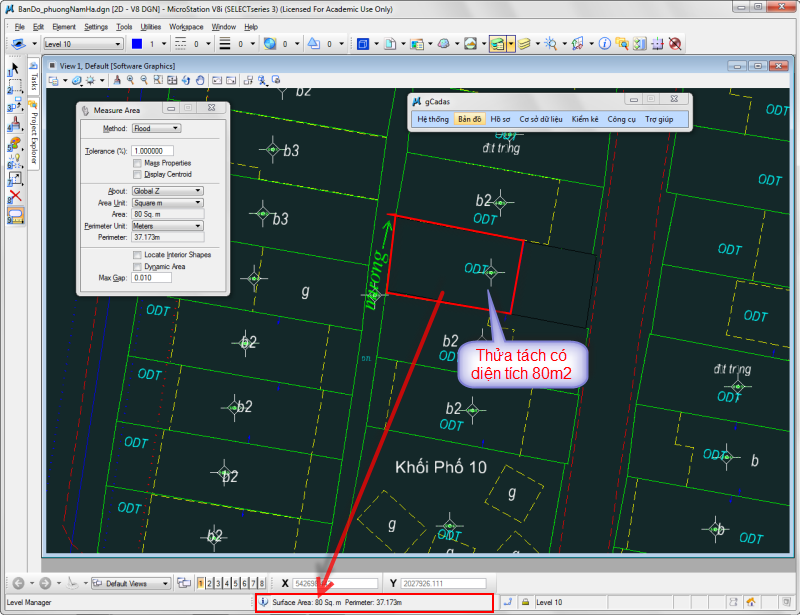Click Hệ thống in the gCadas bar
Viewport: 800px width, 615px height.
tap(433, 119)
